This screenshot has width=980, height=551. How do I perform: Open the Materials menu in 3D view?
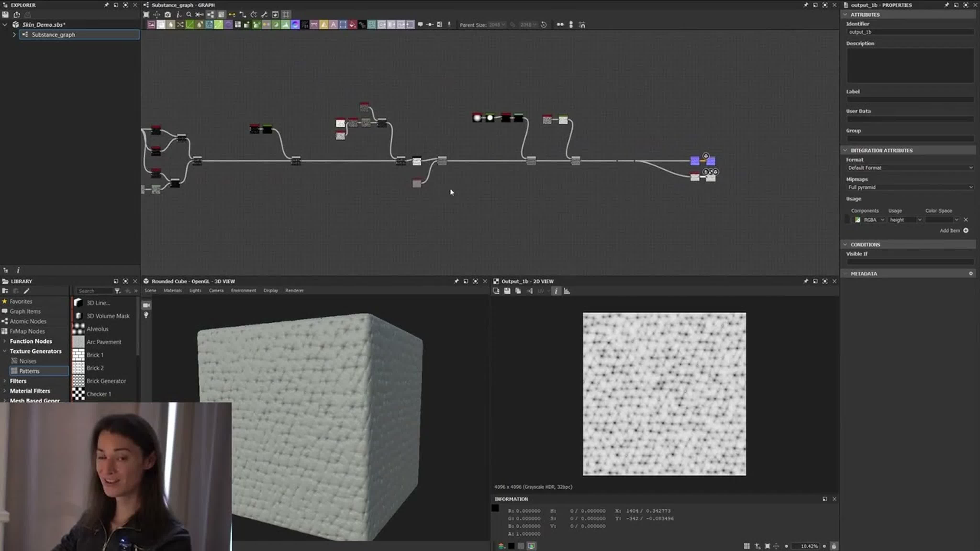[172, 291]
